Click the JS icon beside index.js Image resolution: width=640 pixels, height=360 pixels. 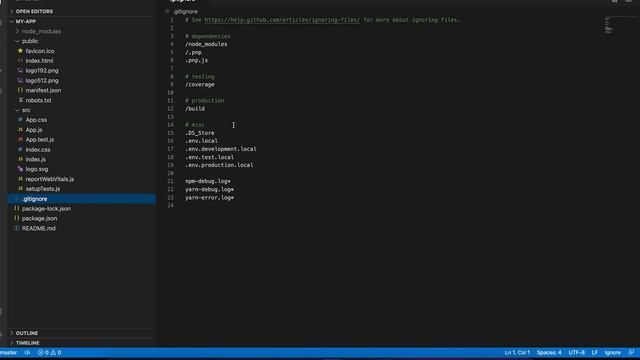20,159
